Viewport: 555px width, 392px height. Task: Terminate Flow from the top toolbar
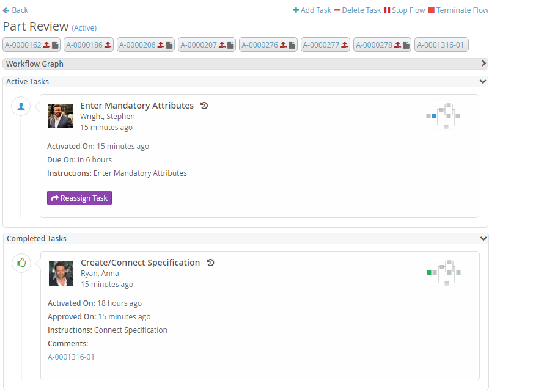tap(458, 10)
